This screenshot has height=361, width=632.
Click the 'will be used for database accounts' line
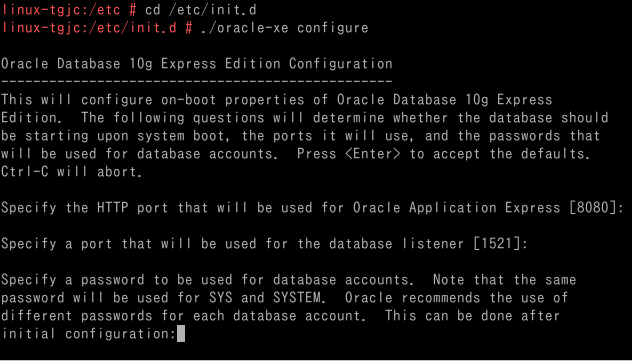[x=296, y=154]
